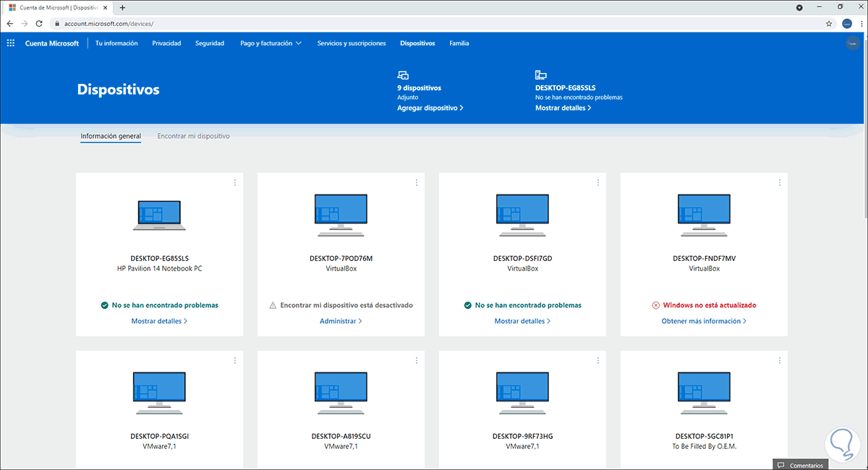868x470 pixels.
Task: Open Seguridad menu item
Action: (210, 43)
